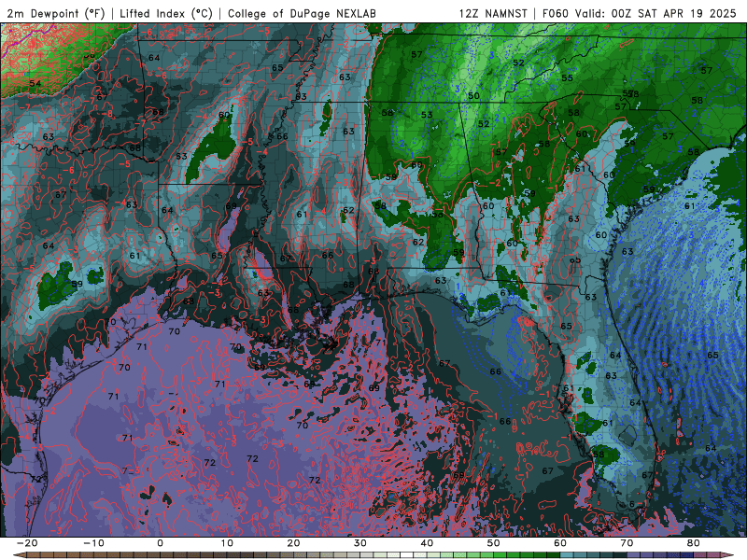Image resolution: width=747 pixels, height=560 pixels.
Task: Click the "54" dewpoint value on the map
Action: point(35,83)
